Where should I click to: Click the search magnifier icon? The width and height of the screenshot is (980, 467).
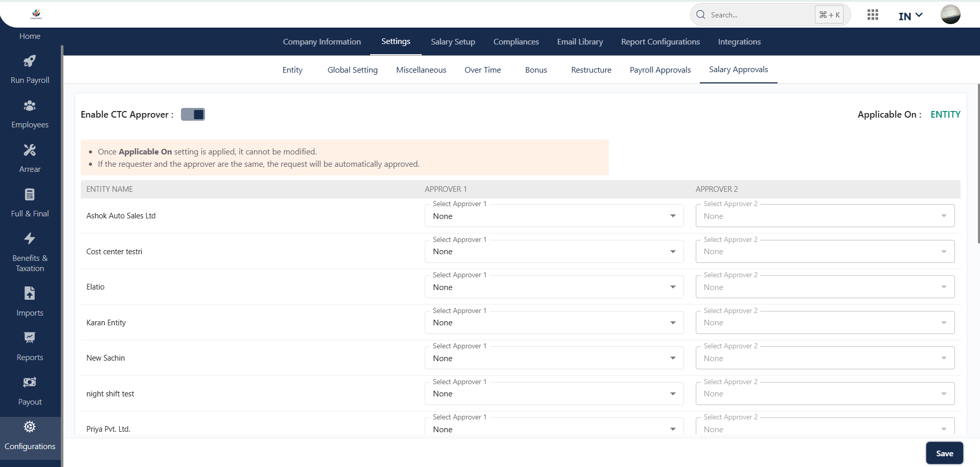[x=701, y=15]
